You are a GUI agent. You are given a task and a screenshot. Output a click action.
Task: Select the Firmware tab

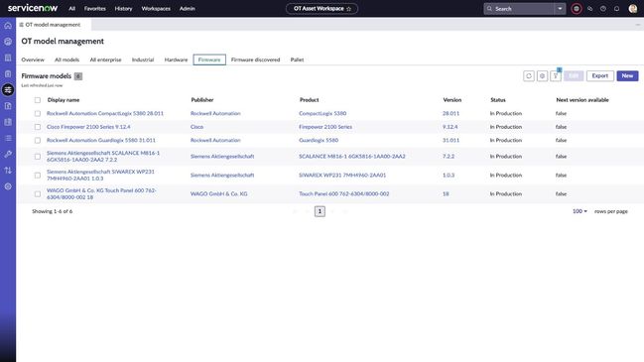coord(209,60)
